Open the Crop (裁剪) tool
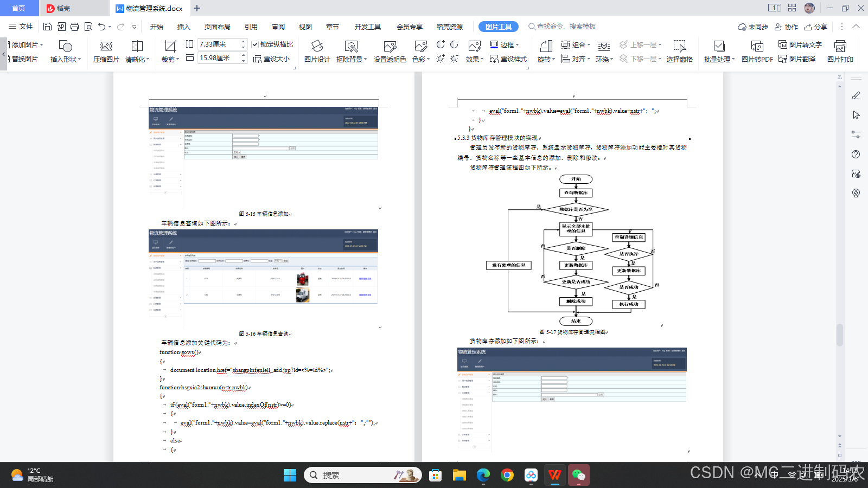 [170, 52]
